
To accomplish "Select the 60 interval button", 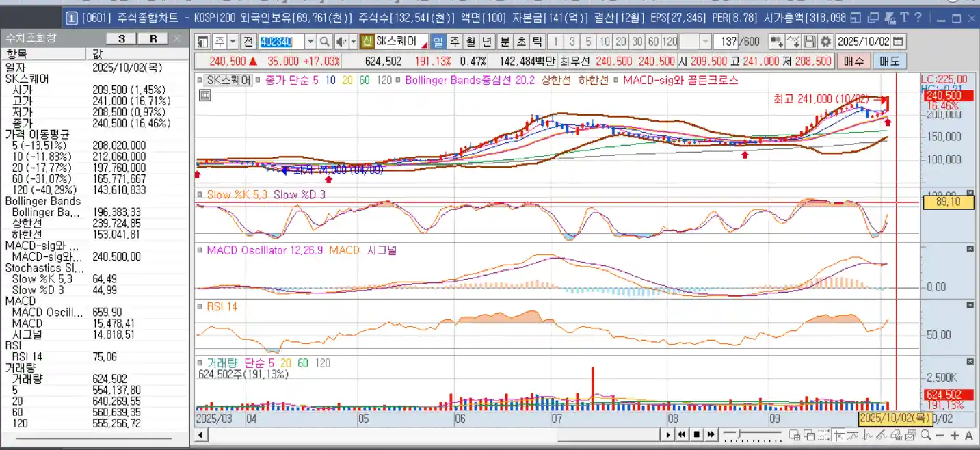I will pos(653,42).
